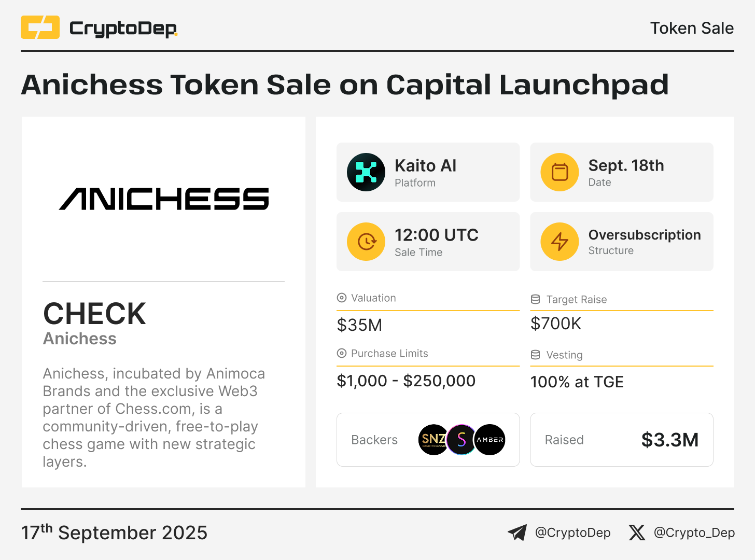The width and height of the screenshot is (755, 560).
Task: Click the Token Sale label
Action: click(692, 28)
